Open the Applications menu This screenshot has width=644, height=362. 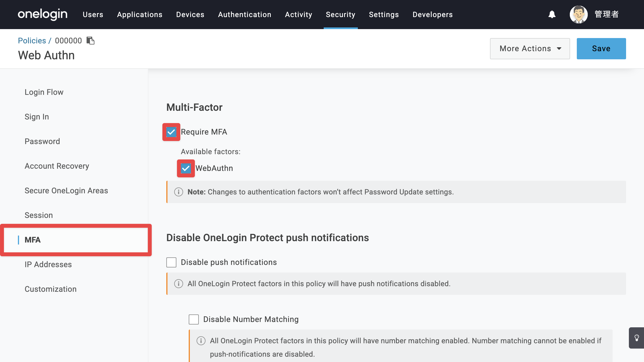[x=140, y=15]
